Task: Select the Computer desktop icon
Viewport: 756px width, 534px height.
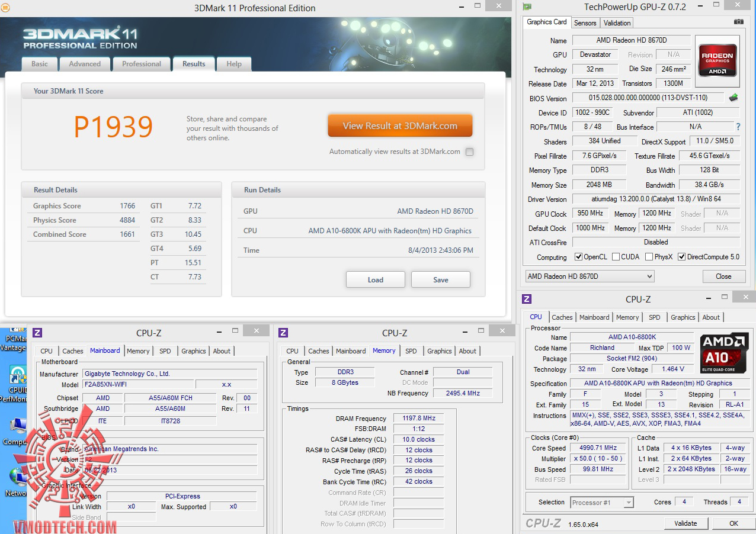Action: (x=15, y=432)
